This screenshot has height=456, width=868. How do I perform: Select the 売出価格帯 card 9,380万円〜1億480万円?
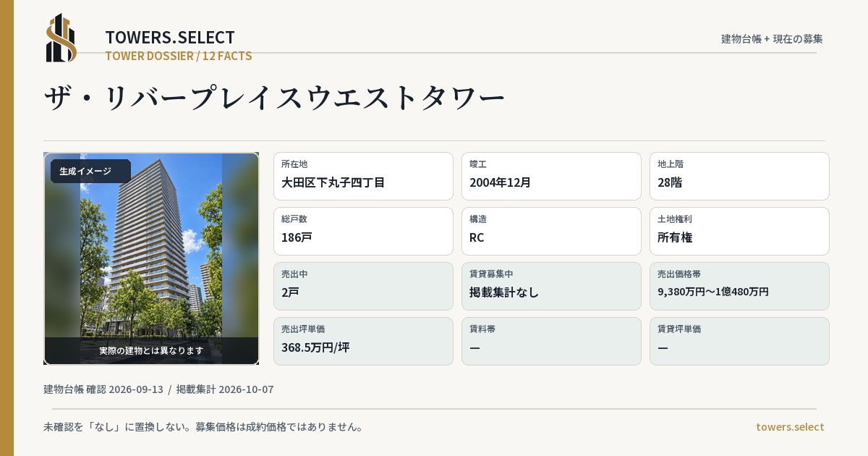(x=739, y=286)
